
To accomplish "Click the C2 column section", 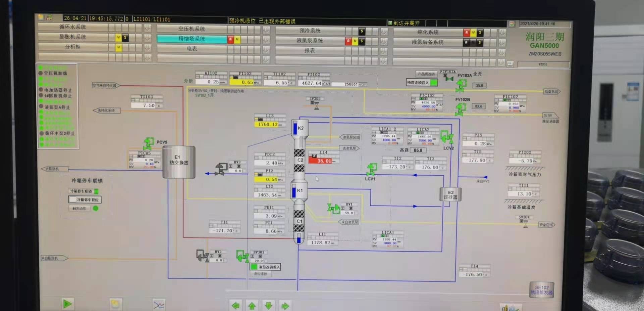I will tap(300, 160).
